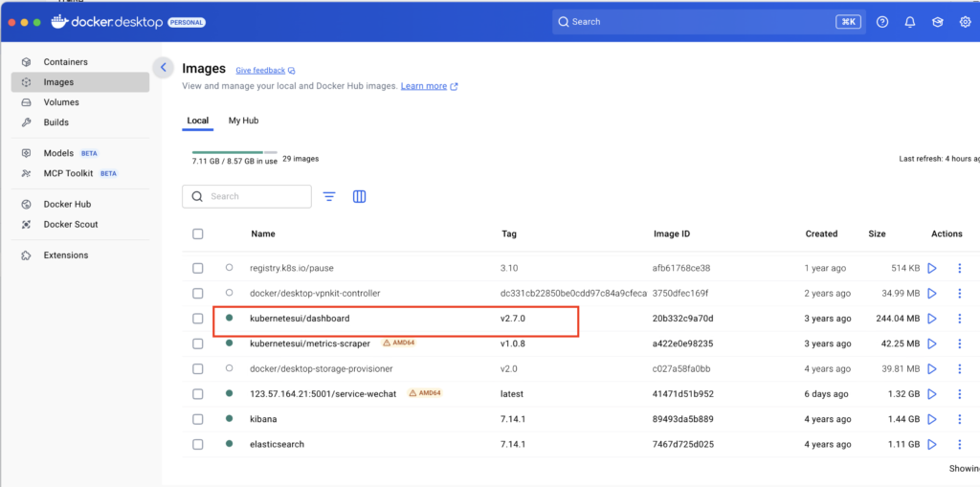Sort by the Size column header
Screen dimensions: 980x487
click(877, 233)
